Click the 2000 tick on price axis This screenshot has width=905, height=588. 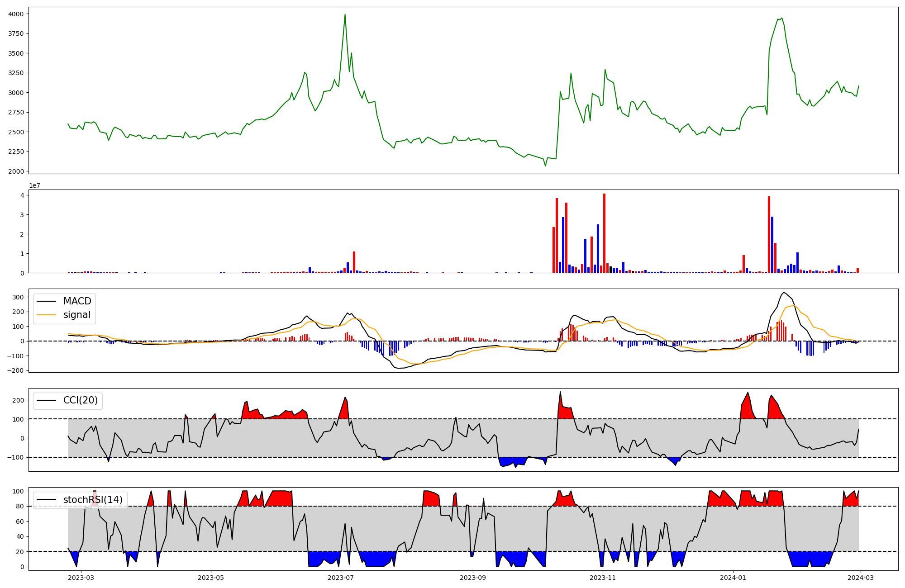coord(16,171)
